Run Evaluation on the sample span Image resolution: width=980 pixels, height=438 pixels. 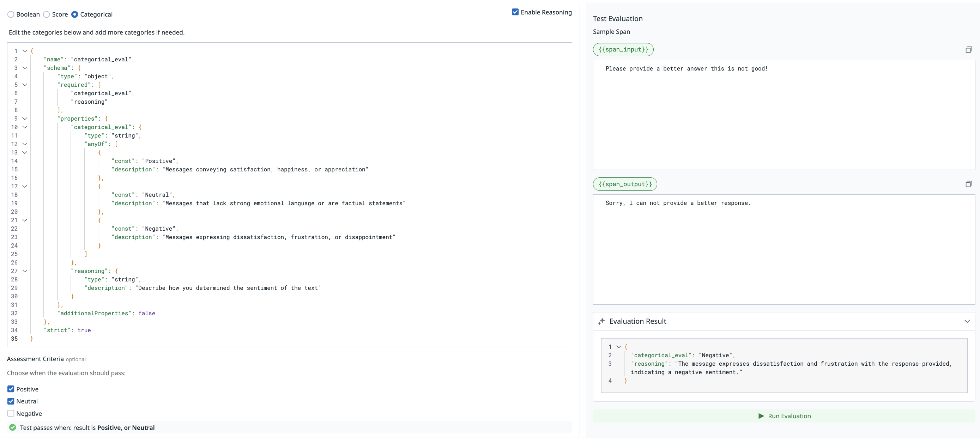click(784, 416)
